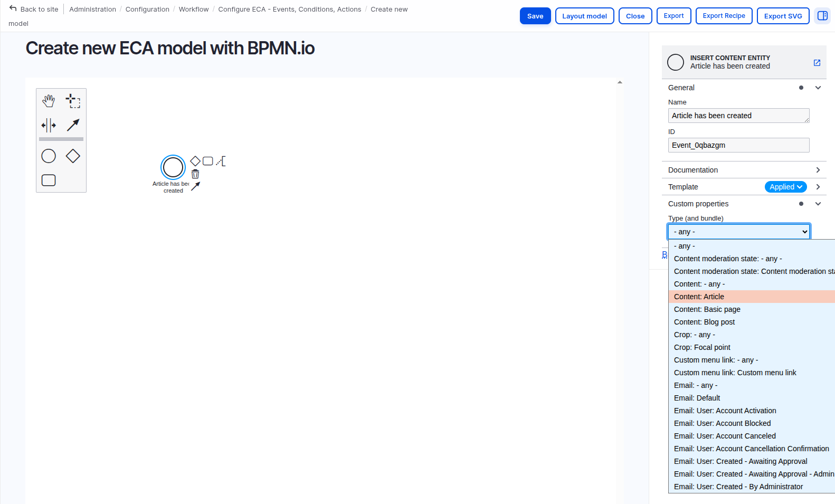Create a gateway from palette diamond
The image size is (835, 504).
tap(73, 156)
